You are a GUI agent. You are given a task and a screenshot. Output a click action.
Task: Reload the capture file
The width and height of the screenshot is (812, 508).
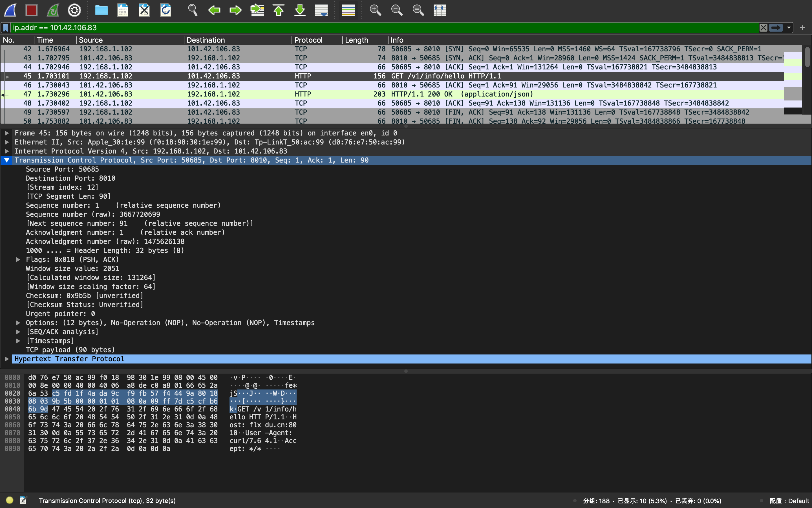(x=166, y=10)
